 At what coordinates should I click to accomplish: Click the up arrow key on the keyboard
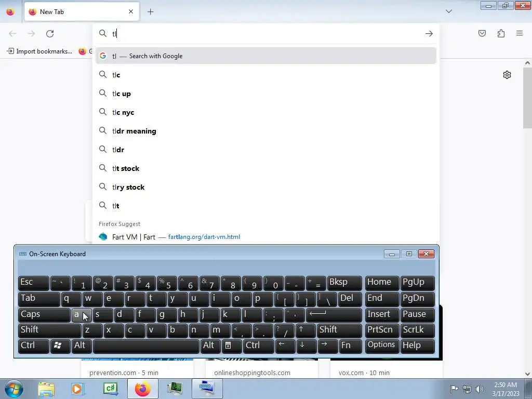coord(305,330)
